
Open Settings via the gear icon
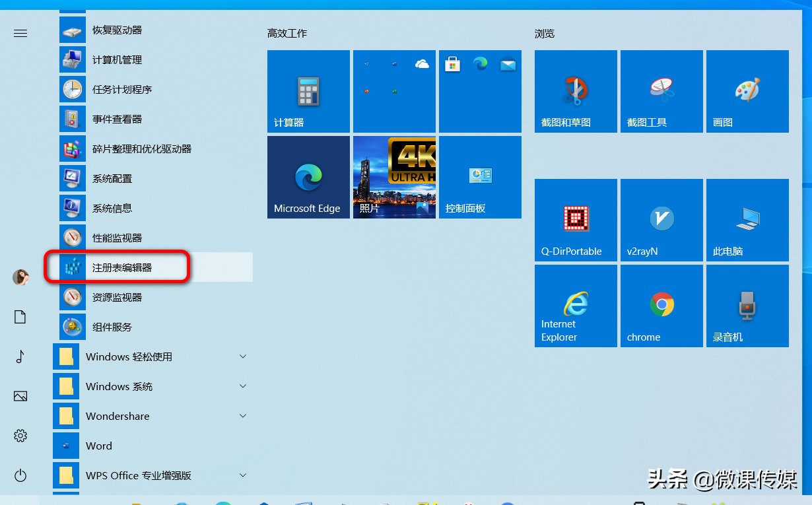click(20, 436)
